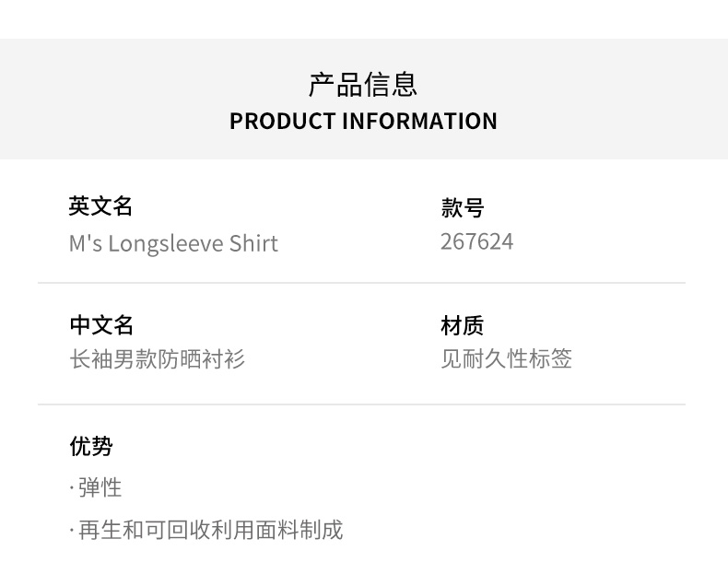Viewport: 728px width, 574px height.
Task: Click the 再生和可回收利用面料制成 advantage item
Action: coord(210,530)
